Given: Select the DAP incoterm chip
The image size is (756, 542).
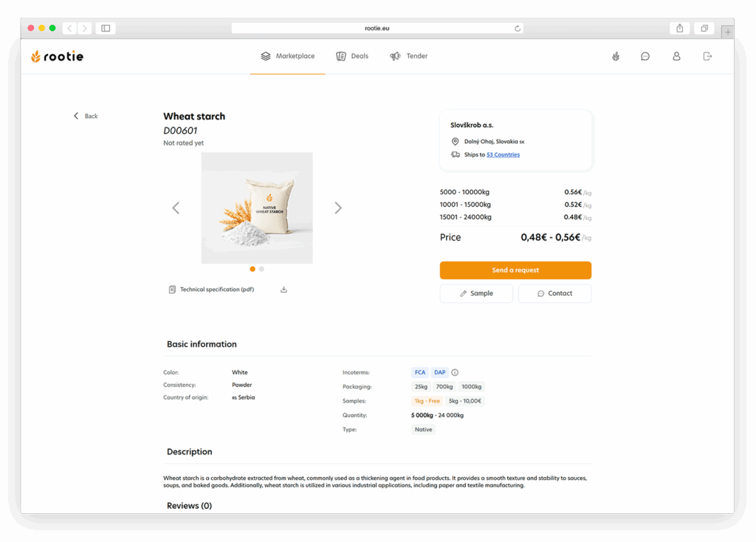Looking at the screenshot, I should (x=439, y=372).
